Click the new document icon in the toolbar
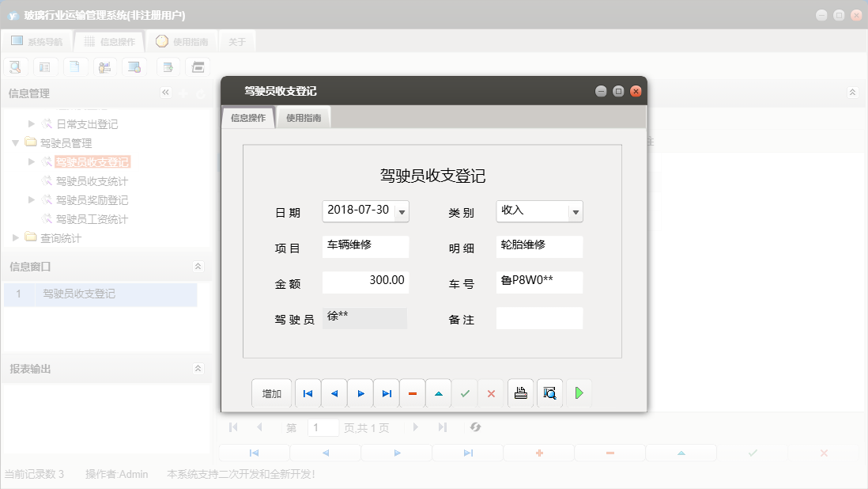868x489 pixels. click(x=75, y=66)
